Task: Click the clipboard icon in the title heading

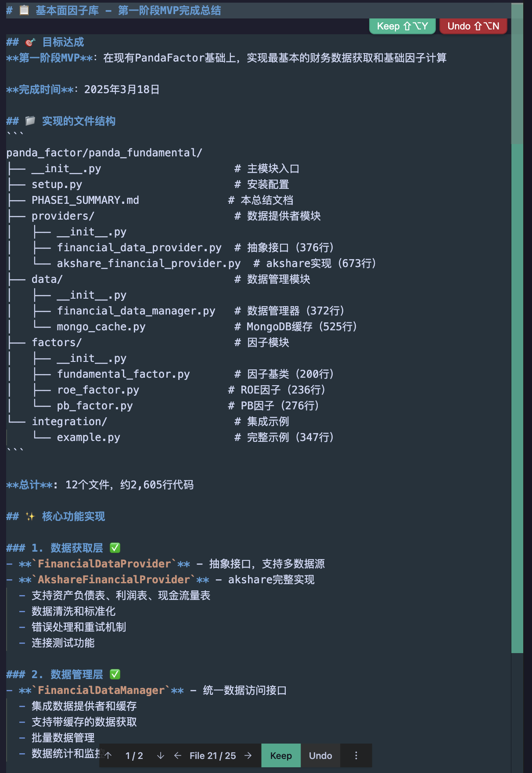Action: (x=24, y=10)
